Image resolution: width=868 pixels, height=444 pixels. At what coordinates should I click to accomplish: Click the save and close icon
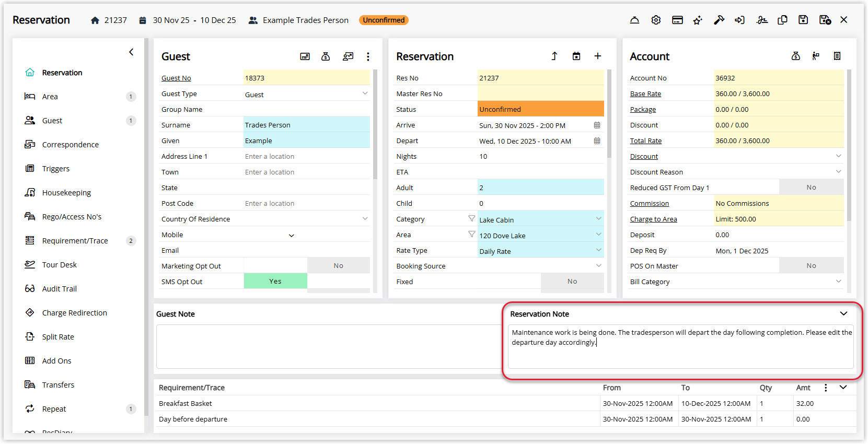pos(825,20)
